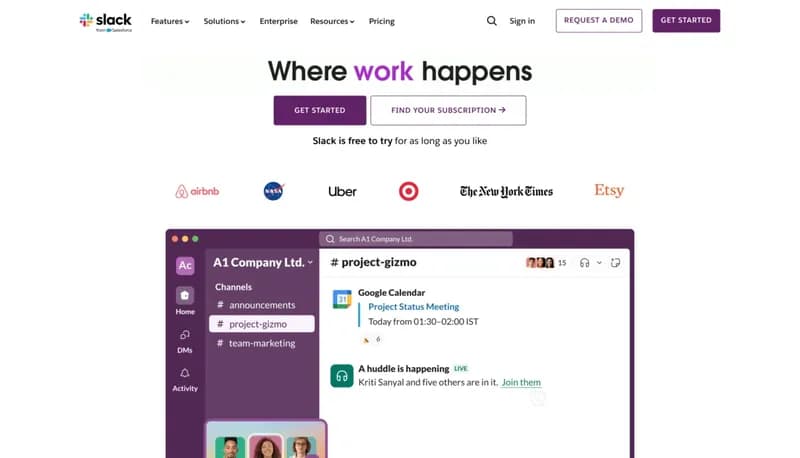Click Find Your Subscription button
The image size is (800, 458).
coord(448,110)
